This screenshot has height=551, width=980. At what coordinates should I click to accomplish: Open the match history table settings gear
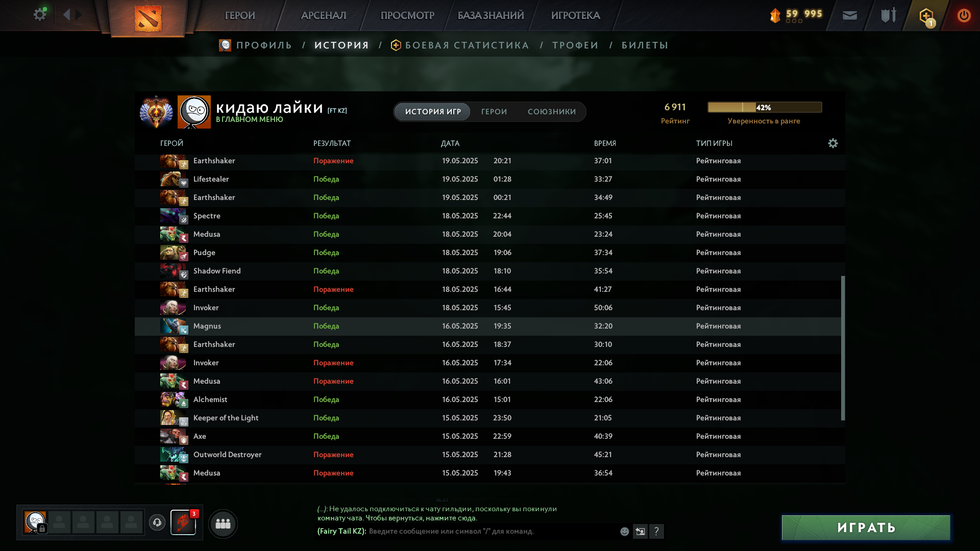(833, 143)
